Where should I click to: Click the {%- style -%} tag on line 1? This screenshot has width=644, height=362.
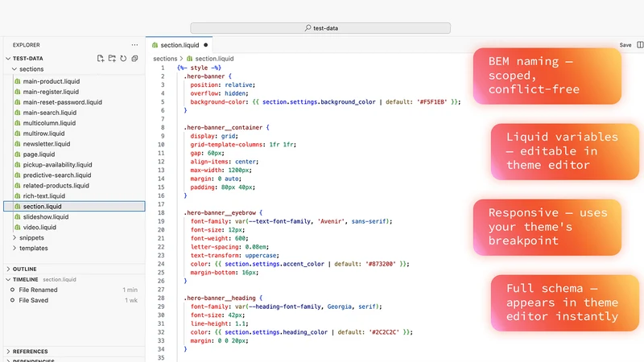point(199,68)
